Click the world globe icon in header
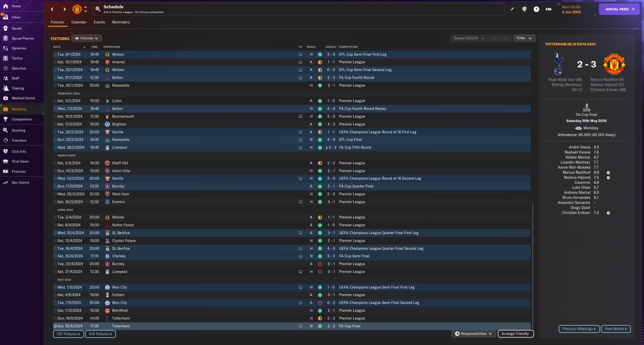This screenshot has height=345, width=644. coord(524,9)
